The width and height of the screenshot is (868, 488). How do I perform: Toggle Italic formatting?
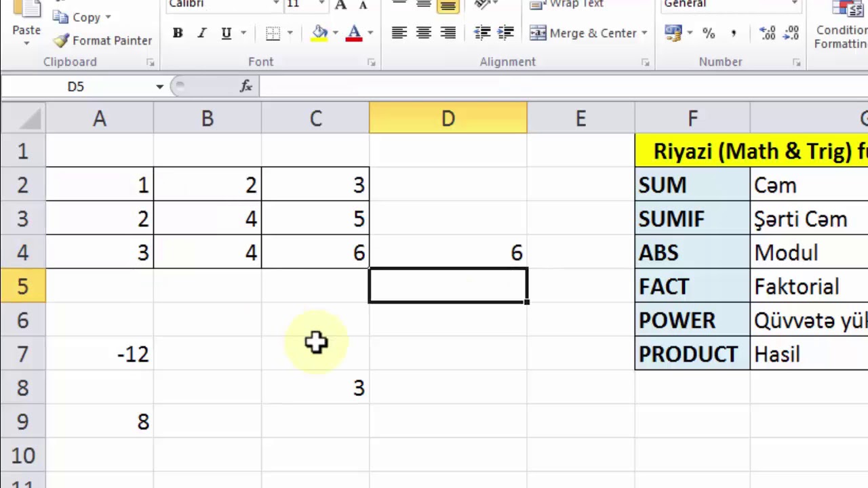pyautogui.click(x=201, y=33)
